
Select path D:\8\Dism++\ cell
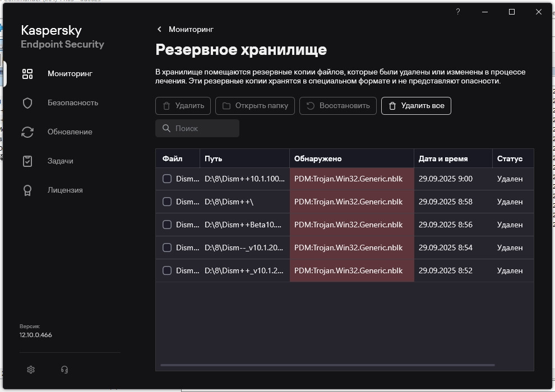tap(244, 202)
